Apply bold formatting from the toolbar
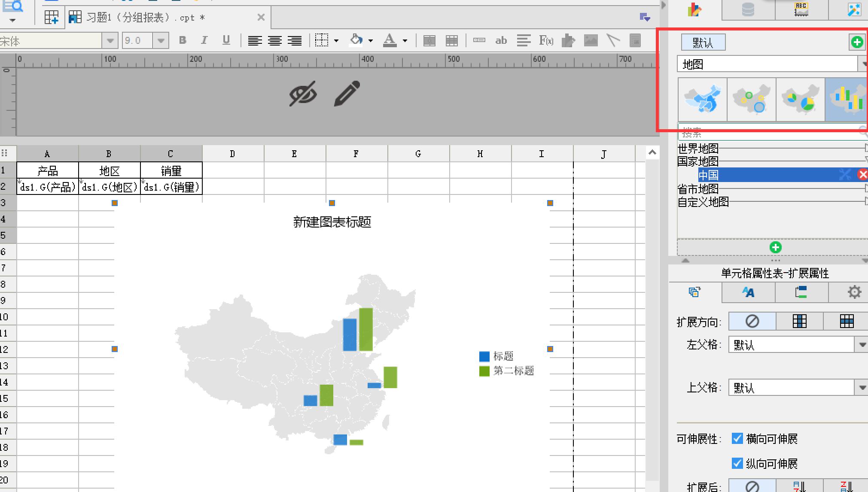 coord(182,40)
